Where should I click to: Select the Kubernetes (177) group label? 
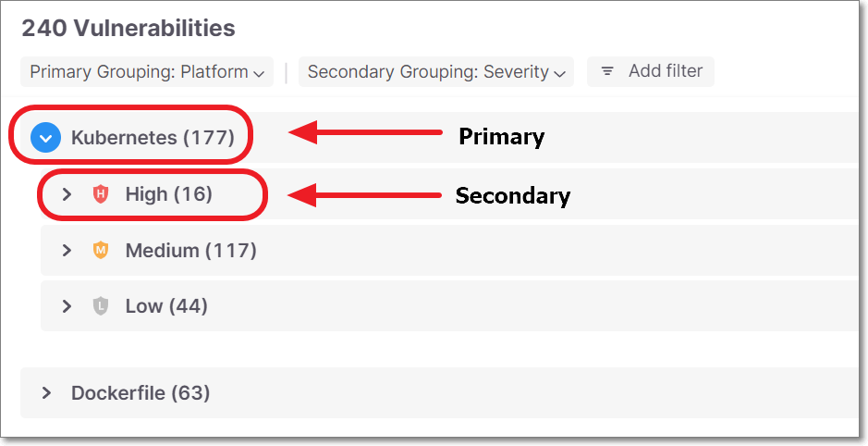153,137
